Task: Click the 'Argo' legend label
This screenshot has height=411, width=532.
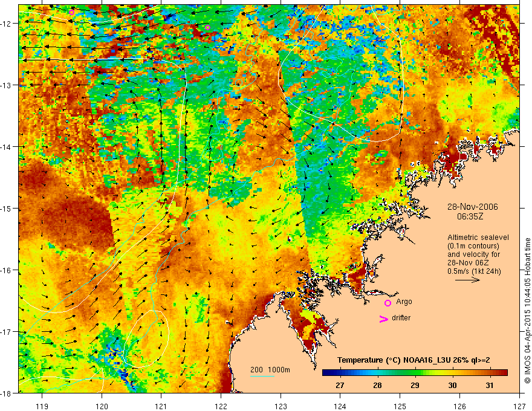Action: point(404,302)
